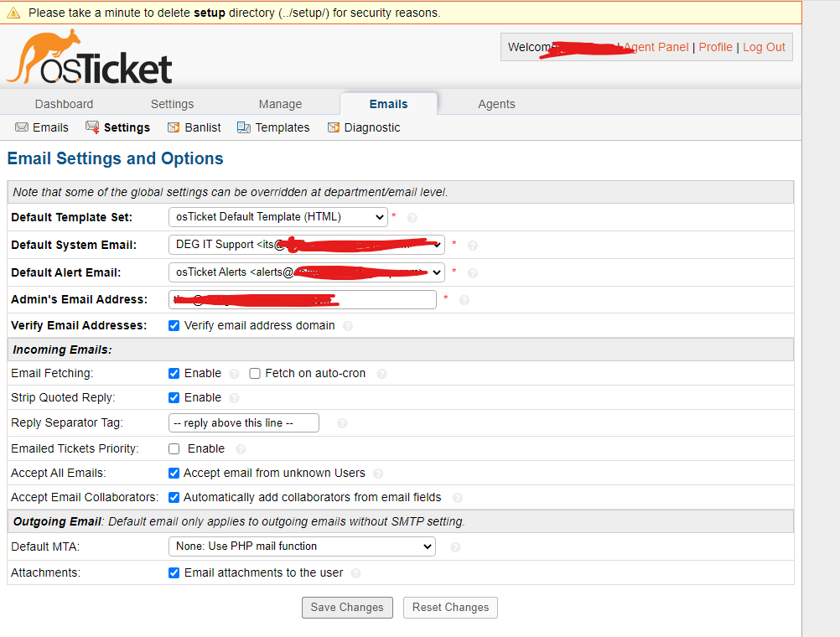Toggle Email Fetching Enable checkbox
The width and height of the screenshot is (840, 637).
coord(174,374)
